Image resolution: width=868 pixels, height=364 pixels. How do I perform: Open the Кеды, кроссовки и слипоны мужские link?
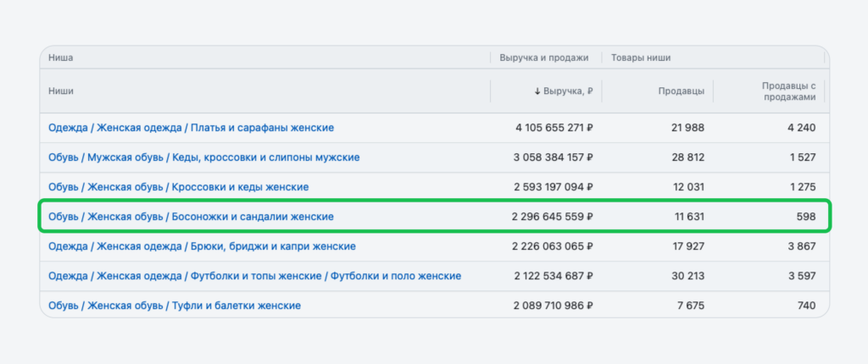coord(203,157)
